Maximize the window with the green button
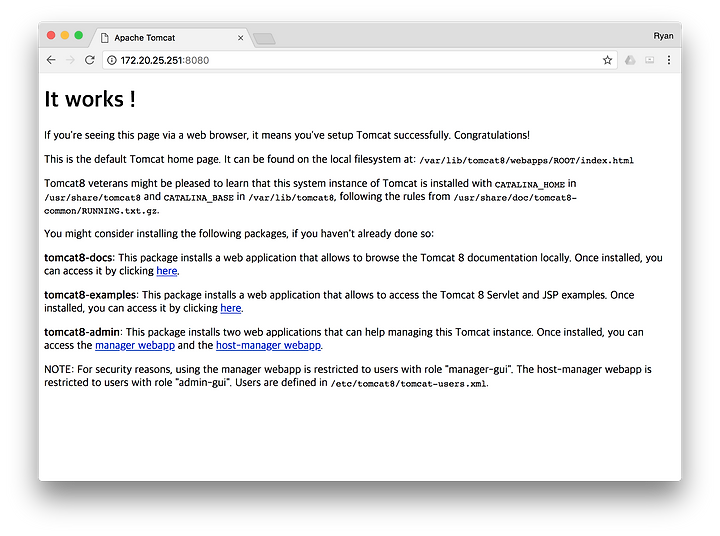Screen dimensions: 720x536 pos(79,35)
